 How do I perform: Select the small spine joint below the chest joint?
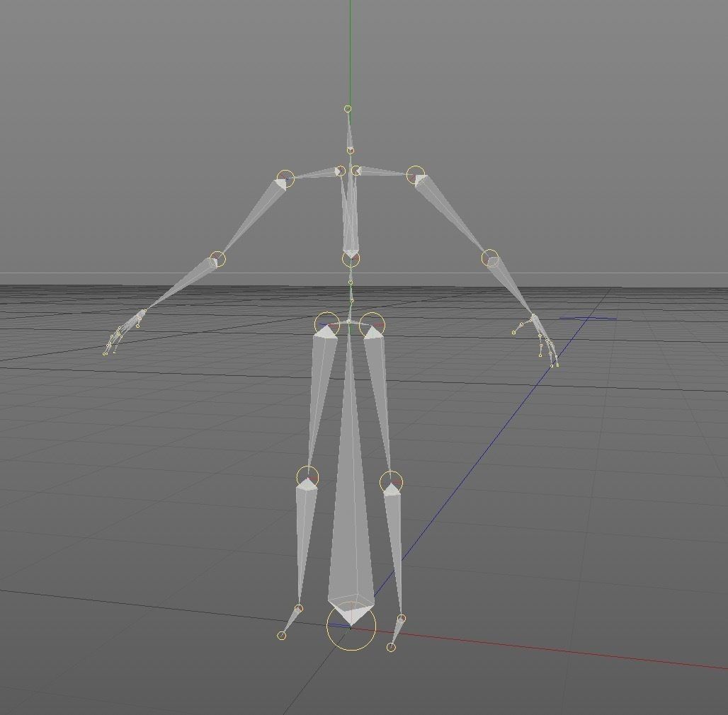pyautogui.click(x=351, y=282)
